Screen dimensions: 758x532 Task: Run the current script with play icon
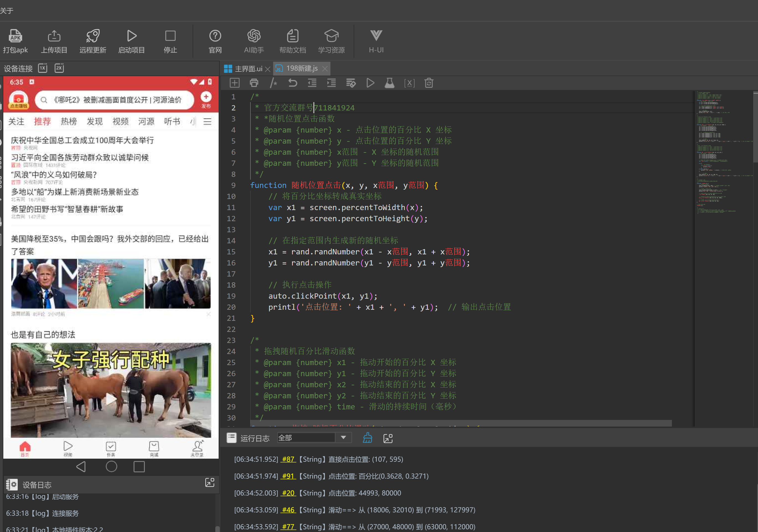(370, 83)
